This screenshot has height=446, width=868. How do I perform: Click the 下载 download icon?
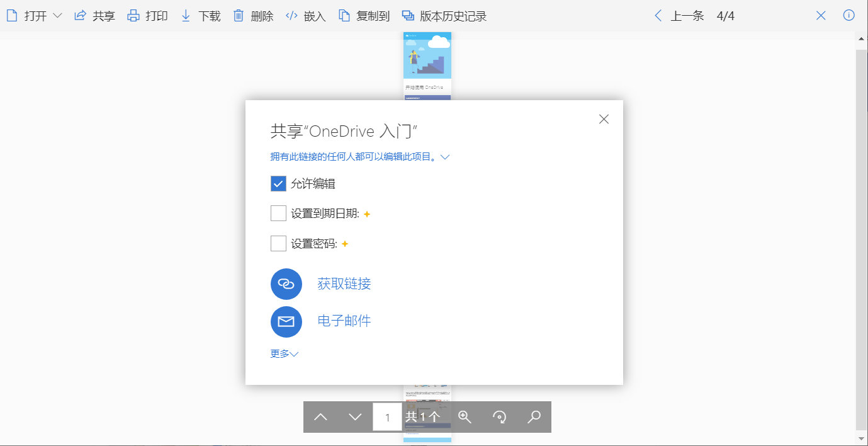pyautogui.click(x=186, y=15)
